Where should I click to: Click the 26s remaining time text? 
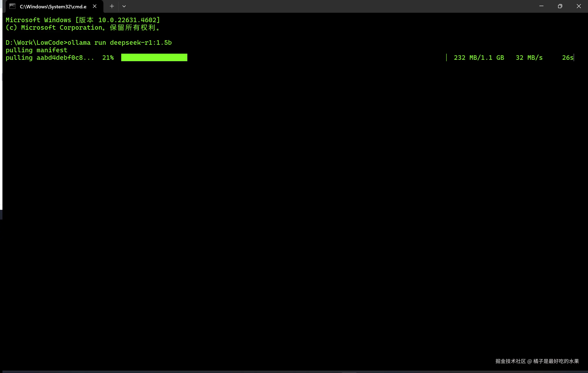click(567, 58)
